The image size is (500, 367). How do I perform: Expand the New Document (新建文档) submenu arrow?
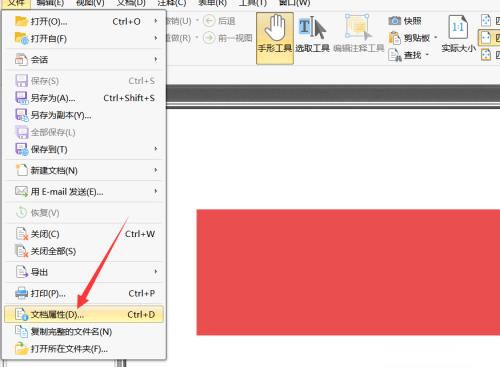[156, 170]
